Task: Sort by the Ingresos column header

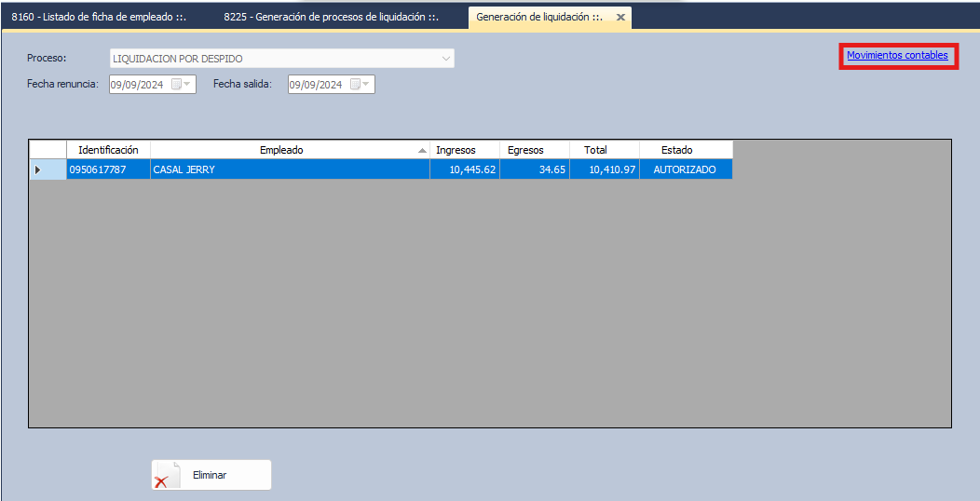Action: (x=456, y=150)
